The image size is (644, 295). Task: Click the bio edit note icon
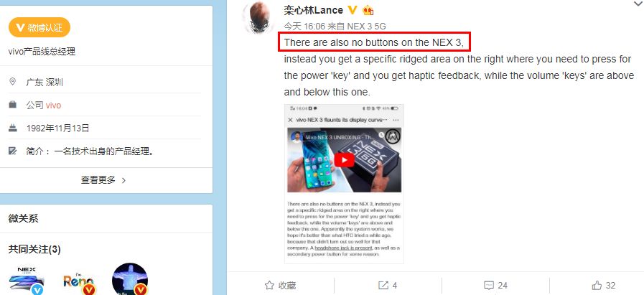pyautogui.click(x=12, y=151)
